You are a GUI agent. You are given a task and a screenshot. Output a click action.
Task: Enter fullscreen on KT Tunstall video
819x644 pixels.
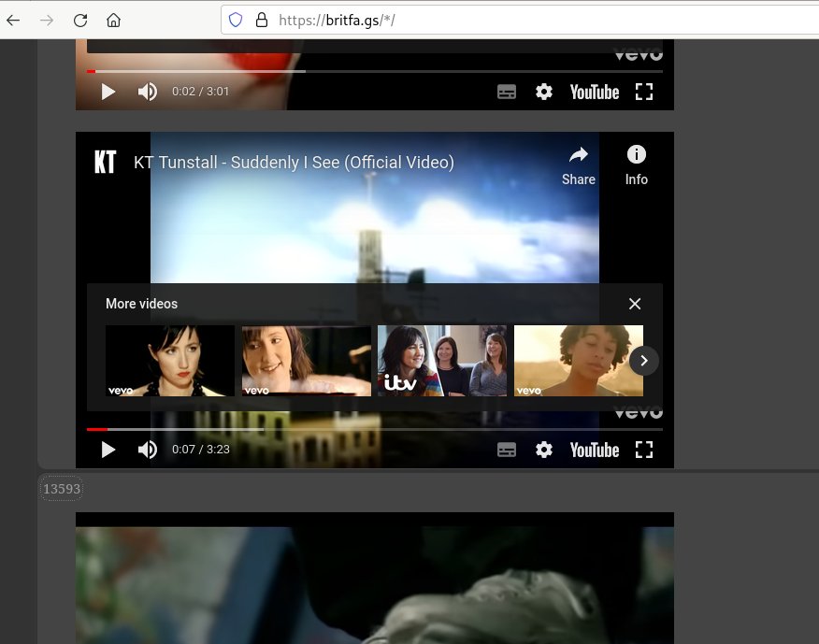[644, 450]
